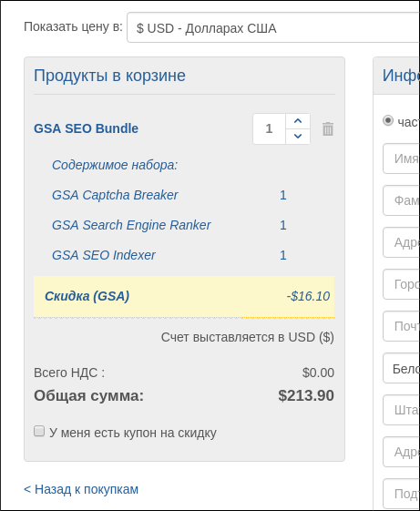Check 'У меня есть купон на скидку' checkbox
The image size is (420, 511).
(39, 431)
